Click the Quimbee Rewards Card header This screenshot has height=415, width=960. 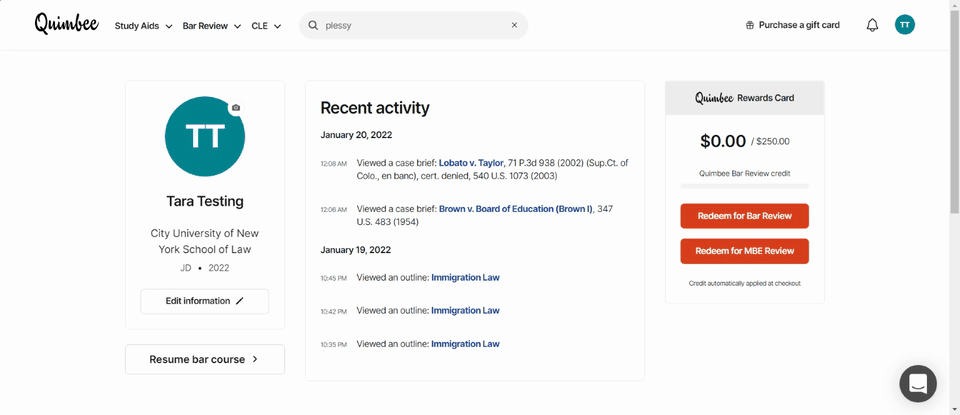click(x=744, y=98)
